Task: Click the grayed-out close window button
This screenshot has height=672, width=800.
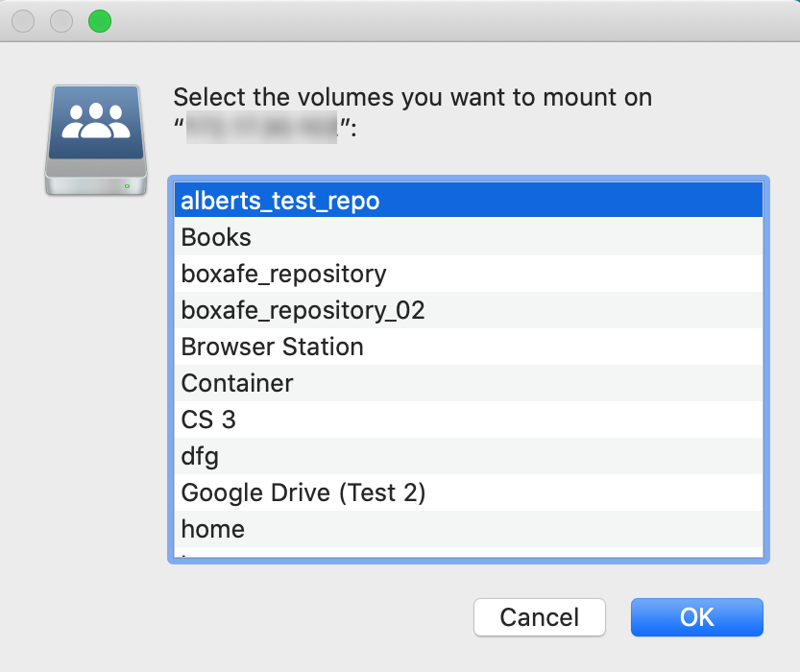Action: coord(23,20)
